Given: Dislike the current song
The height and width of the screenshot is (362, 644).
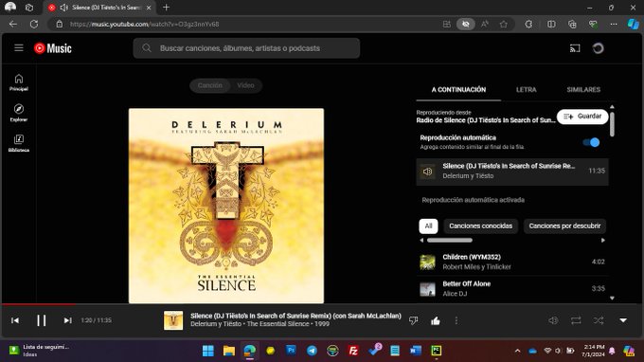Looking at the screenshot, I should point(414,320).
